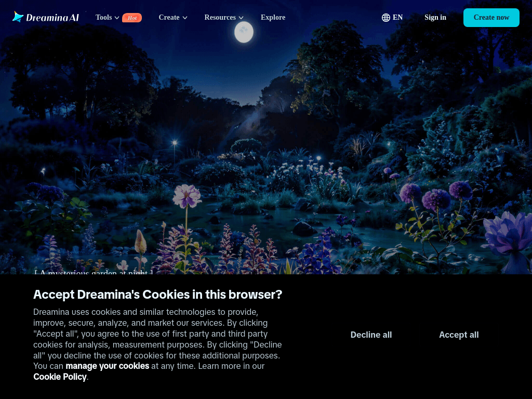532x399 pixels.
Task: Accept all cookies
Action: (x=459, y=335)
